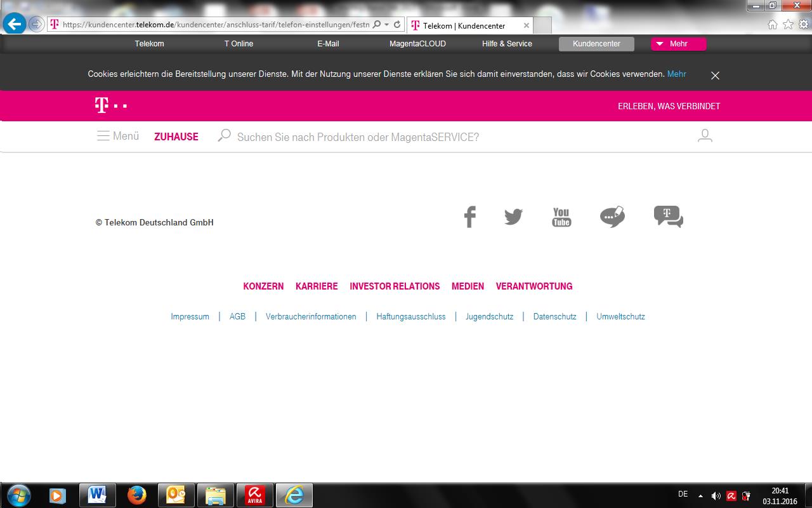Open the KARRIERE footer link
Image resolution: width=812 pixels, height=508 pixels.
[317, 286]
